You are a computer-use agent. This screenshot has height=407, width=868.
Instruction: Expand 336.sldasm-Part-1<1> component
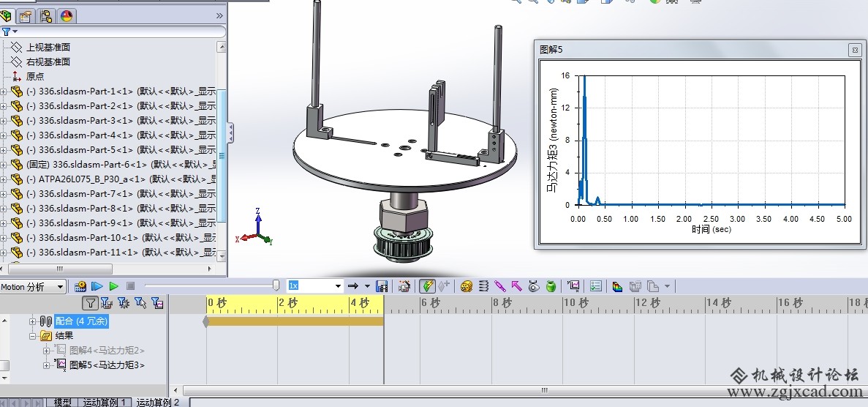(x=3, y=92)
